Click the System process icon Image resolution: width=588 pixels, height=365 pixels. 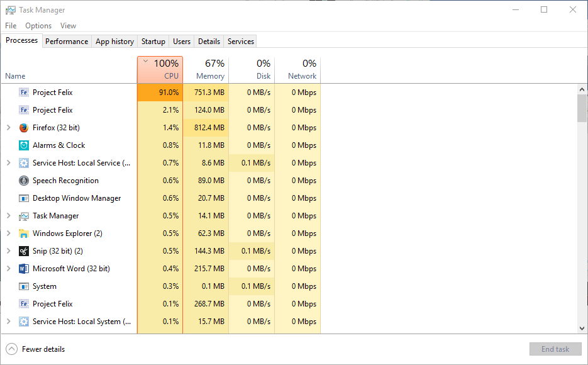point(24,286)
